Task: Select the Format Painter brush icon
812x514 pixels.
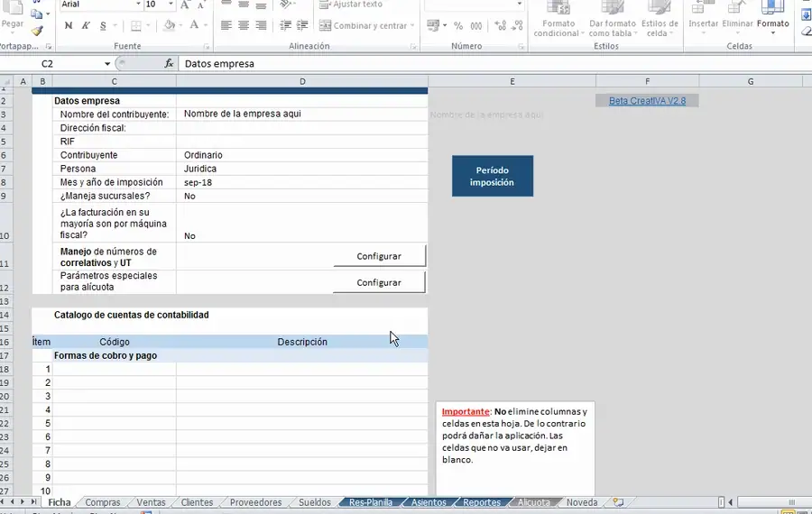Action: (37, 32)
